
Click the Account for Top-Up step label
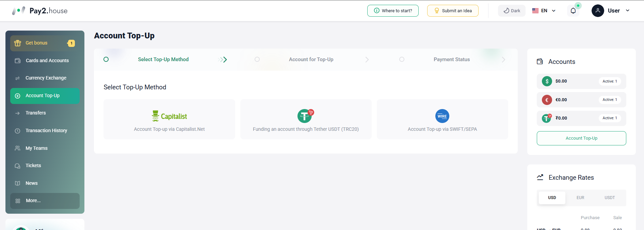311,59
